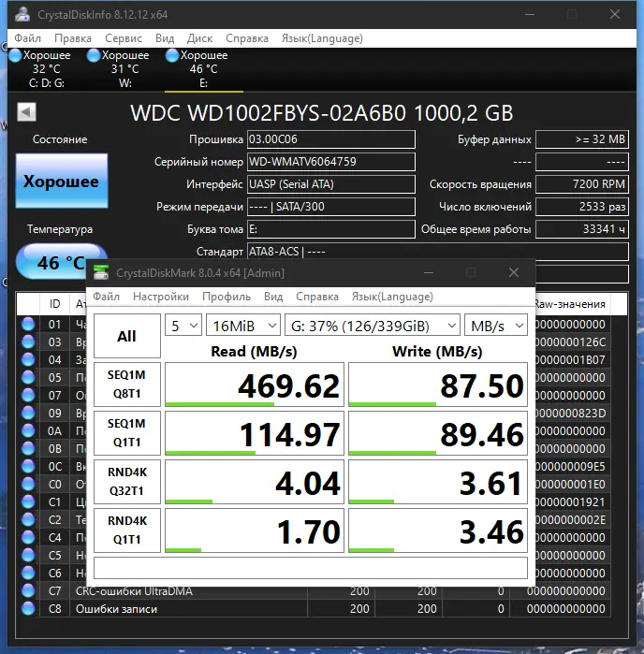
Task: Start the SEQ1M Q8T1 test
Action: (127, 385)
